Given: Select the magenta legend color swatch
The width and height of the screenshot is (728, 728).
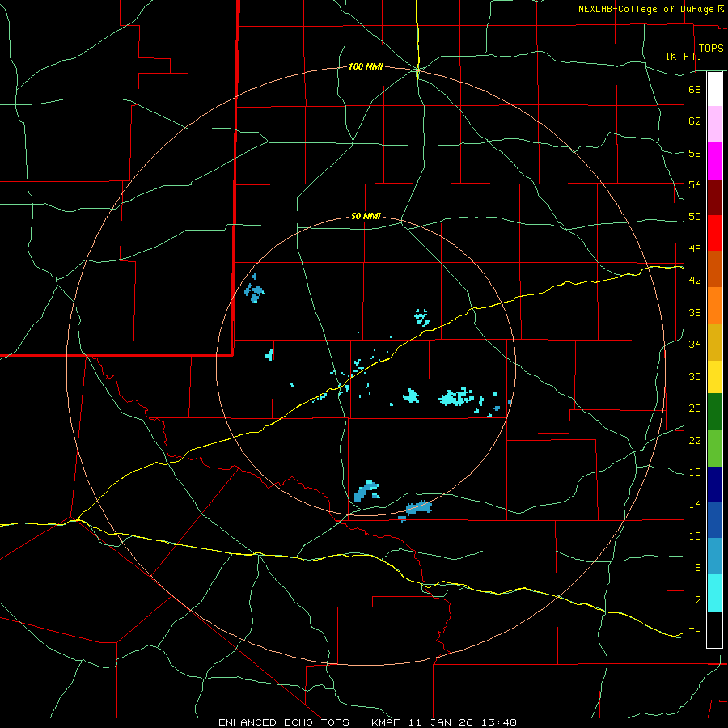Looking at the screenshot, I should tap(714, 161).
